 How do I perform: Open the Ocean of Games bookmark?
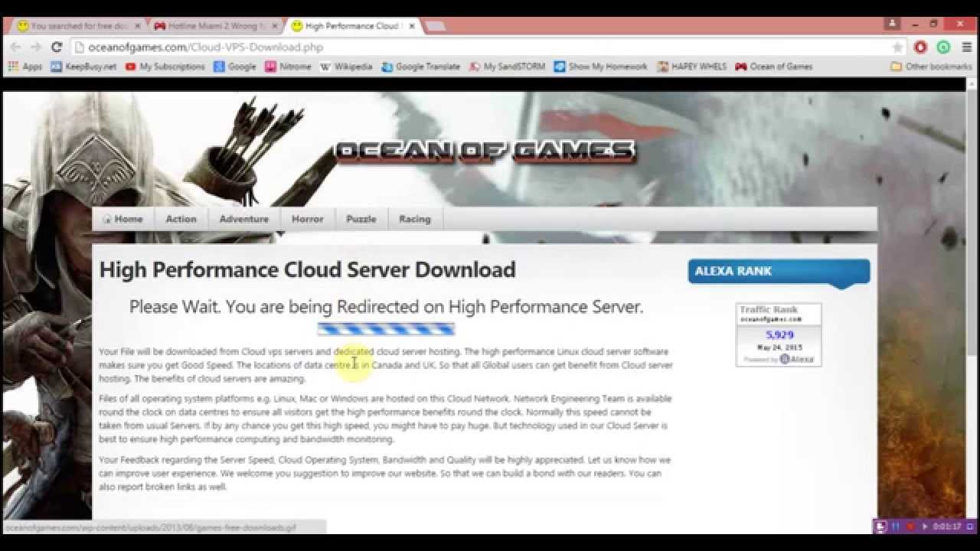(x=774, y=67)
